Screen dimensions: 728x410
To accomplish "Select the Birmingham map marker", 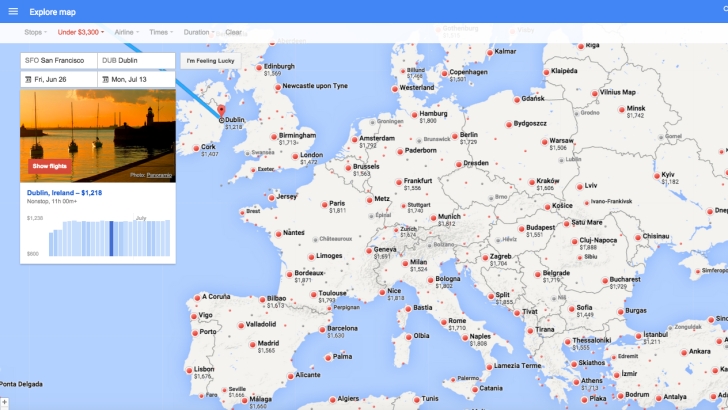I will (273, 137).
